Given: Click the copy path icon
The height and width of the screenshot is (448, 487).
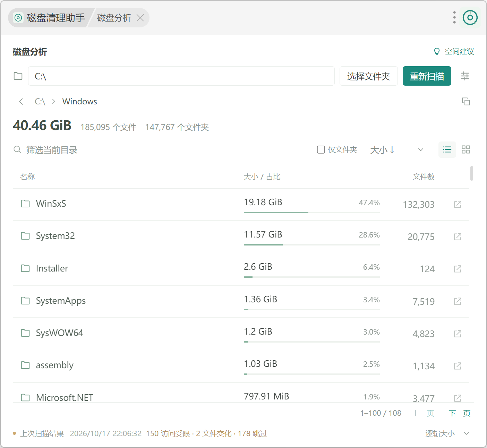Looking at the screenshot, I should coord(466,101).
